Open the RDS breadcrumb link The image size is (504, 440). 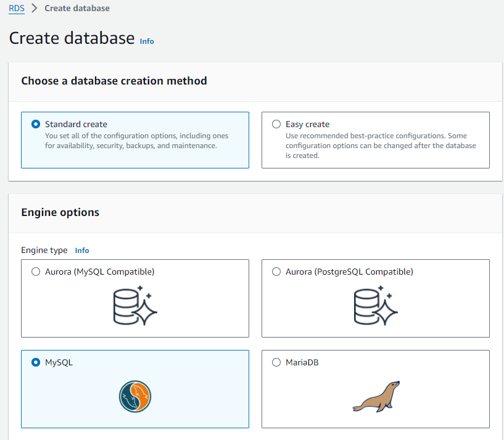(17, 9)
